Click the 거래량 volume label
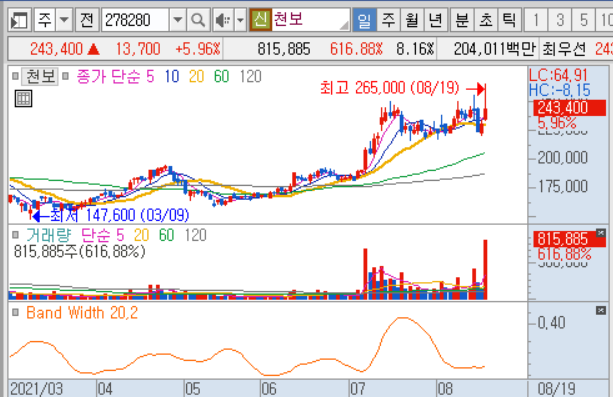 [49, 235]
